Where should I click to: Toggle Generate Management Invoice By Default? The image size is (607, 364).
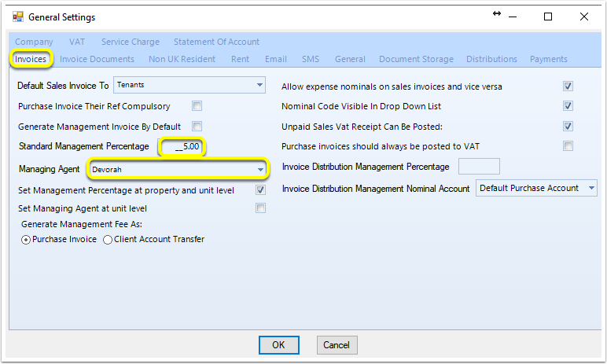(x=197, y=127)
